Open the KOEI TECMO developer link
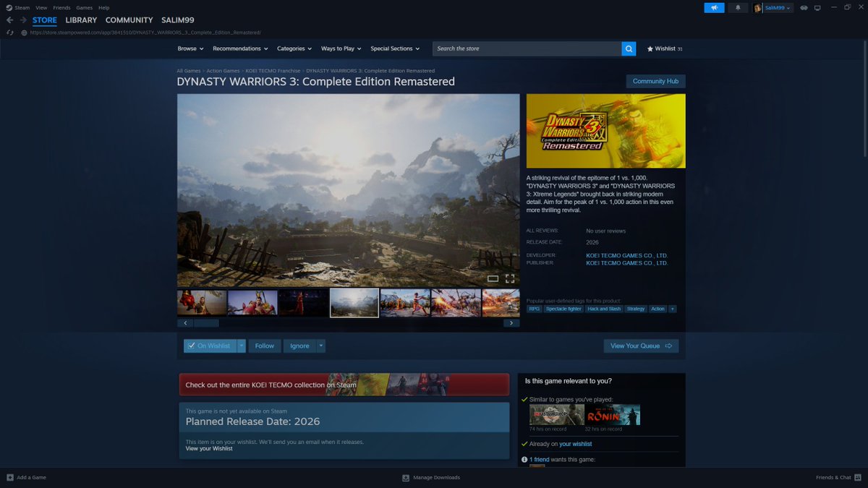 [627, 255]
